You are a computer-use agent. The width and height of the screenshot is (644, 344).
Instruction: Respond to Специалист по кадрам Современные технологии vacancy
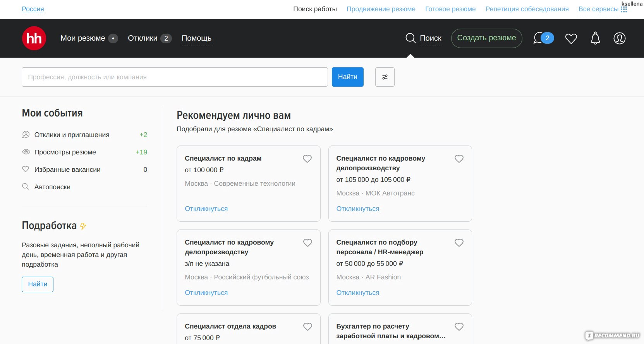206,209
